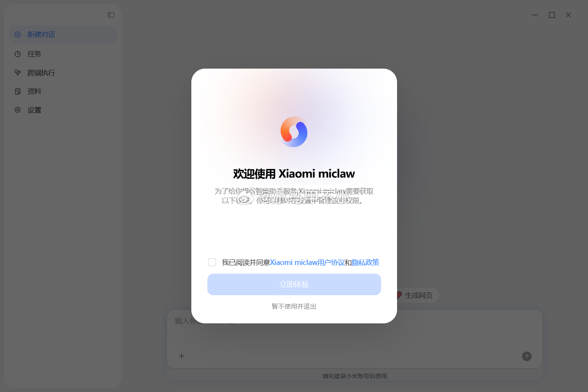Check the 我已阅读并同意 agreement checkbox
Image resolution: width=588 pixels, height=392 pixels.
[212, 262]
